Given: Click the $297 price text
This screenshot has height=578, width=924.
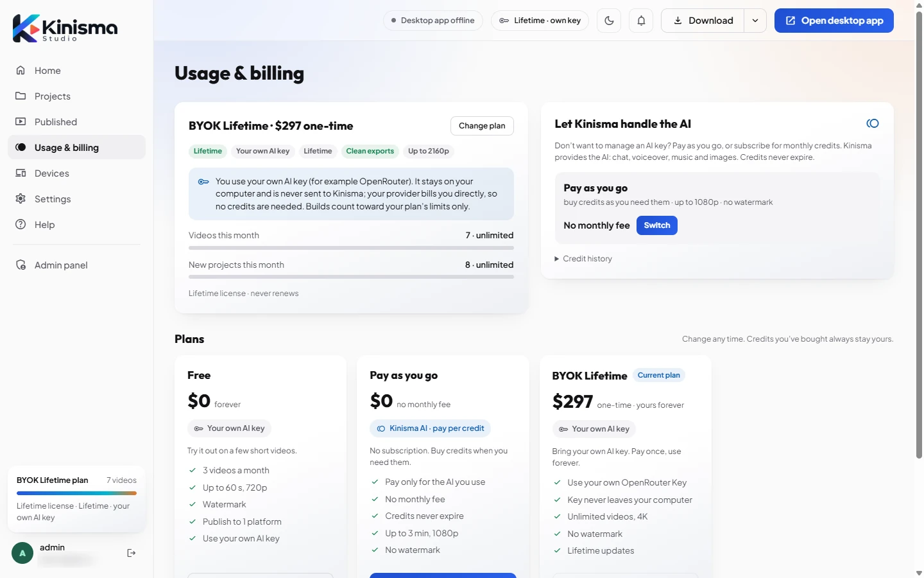Looking at the screenshot, I should click(x=572, y=401).
